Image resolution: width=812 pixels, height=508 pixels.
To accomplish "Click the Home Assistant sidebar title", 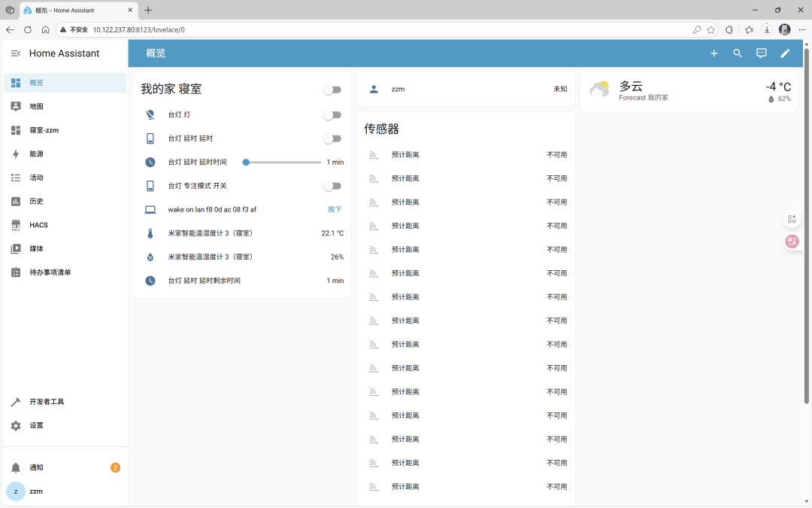I will coord(64,53).
